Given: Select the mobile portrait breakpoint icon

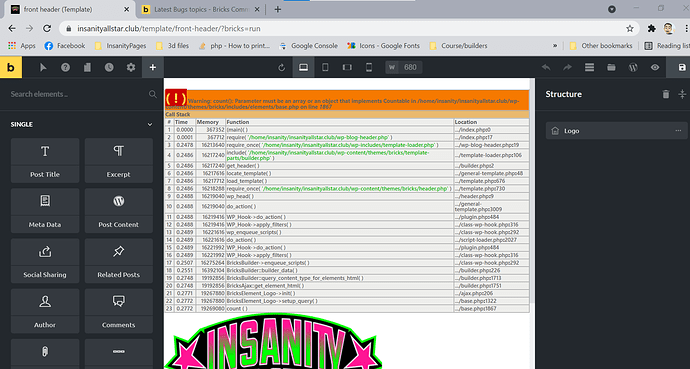Looking at the screenshot, I should coord(369,67).
